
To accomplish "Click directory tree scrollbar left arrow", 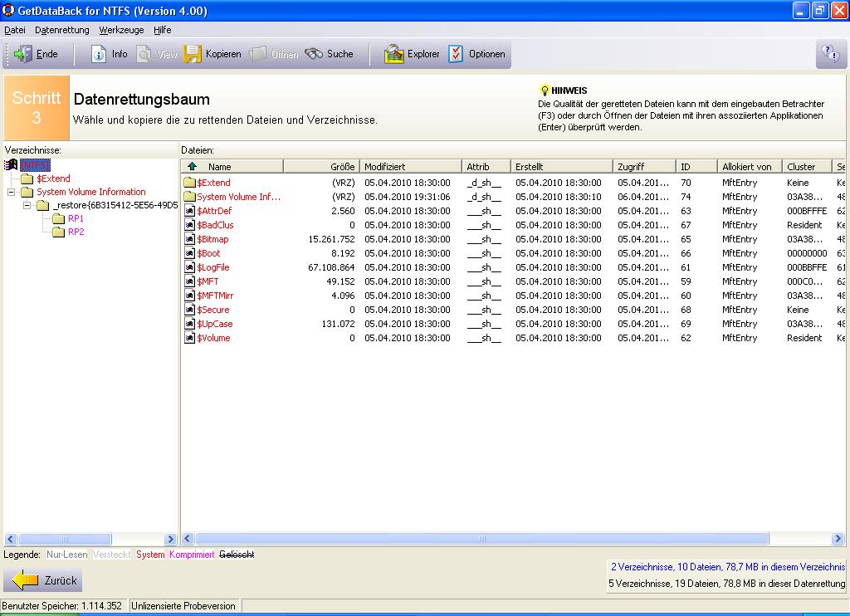I will 11,539.
